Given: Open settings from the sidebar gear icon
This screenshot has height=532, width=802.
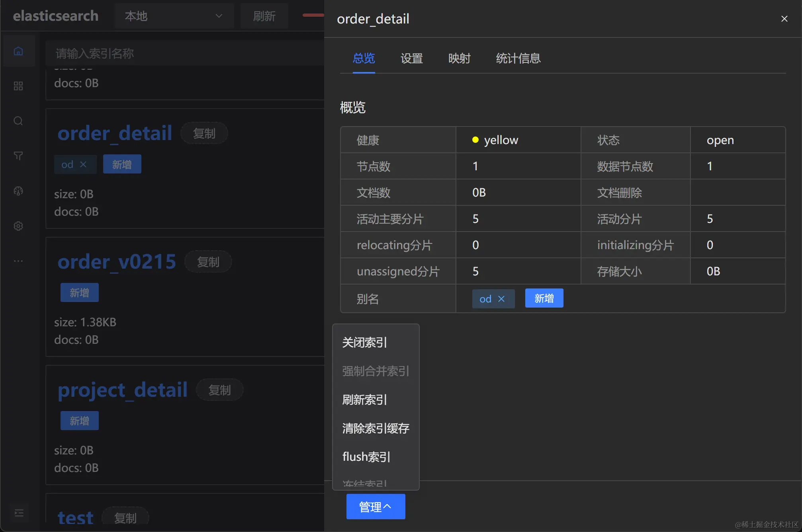Looking at the screenshot, I should (18, 226).
